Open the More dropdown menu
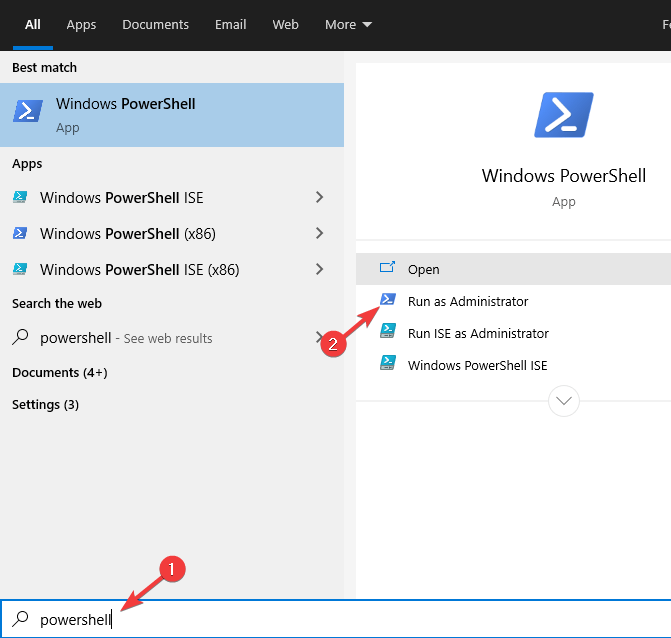Screen dimensions: 671x638 pyautogui.click(x=348, y=24)
